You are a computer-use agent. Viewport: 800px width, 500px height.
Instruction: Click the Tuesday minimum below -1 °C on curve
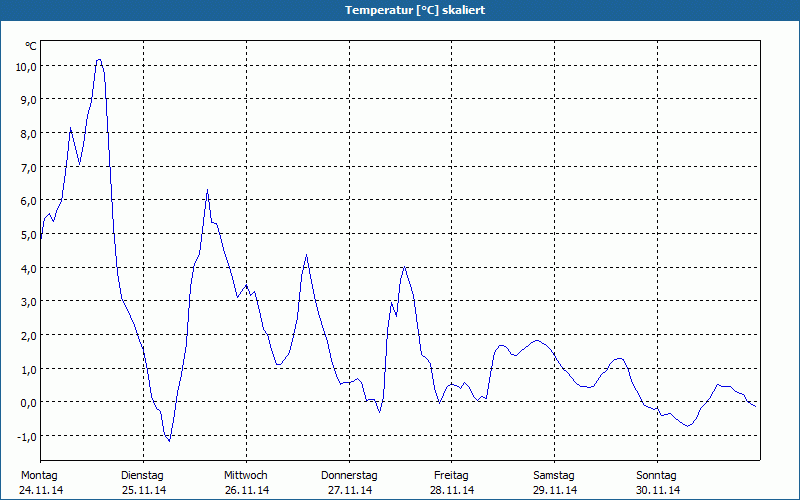[169, 440]
